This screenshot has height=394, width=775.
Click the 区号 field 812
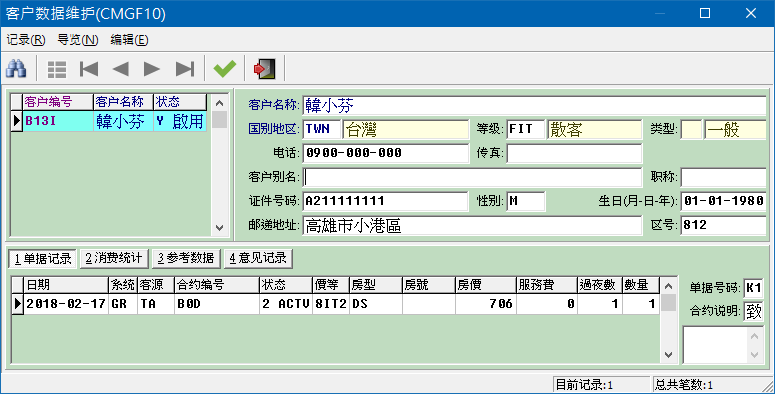[723, 225]
